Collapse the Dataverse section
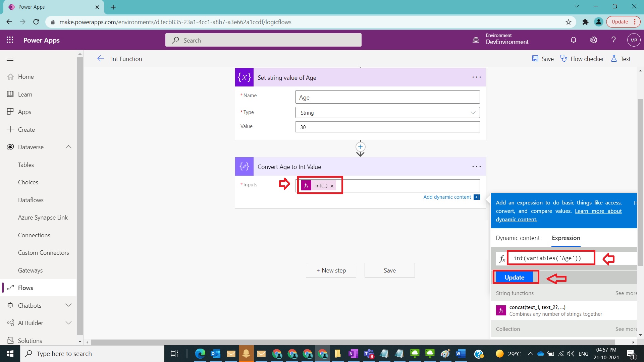Image resolution: width=644 pixels, height=362 pixels. pos(68,147)
